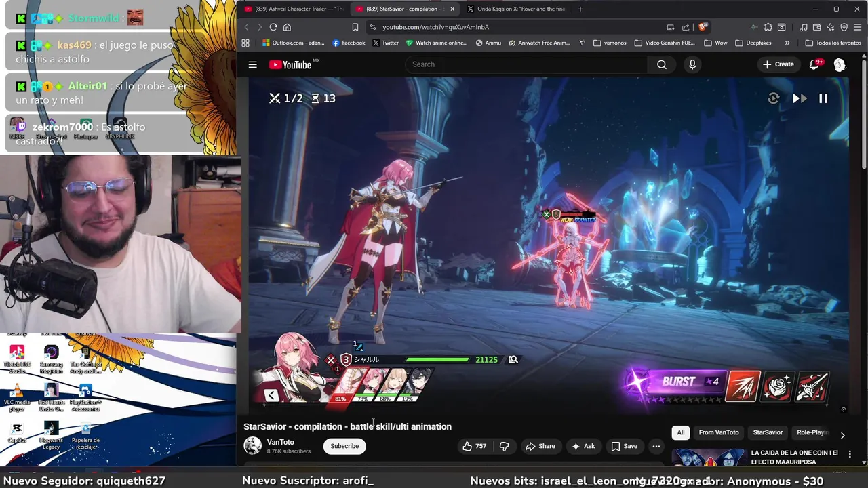Go to browser home page

click(287, 27)
